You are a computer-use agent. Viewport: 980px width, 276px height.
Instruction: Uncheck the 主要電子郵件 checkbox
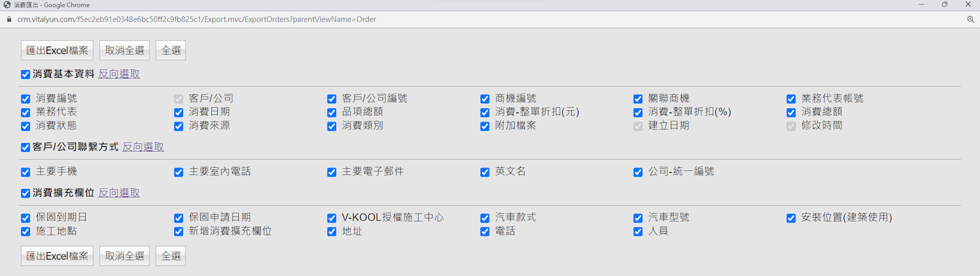point(332,173)
